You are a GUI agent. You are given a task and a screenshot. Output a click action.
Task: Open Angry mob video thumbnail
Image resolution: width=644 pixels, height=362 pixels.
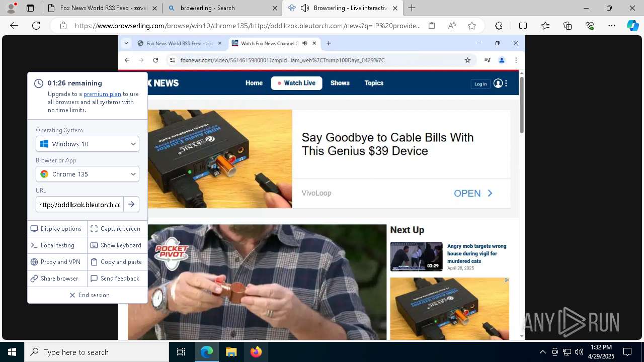[x=416, y=256]
